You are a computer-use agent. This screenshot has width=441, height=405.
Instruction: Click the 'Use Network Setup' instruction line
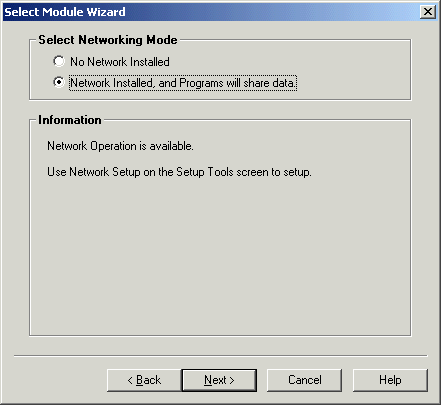tap(179, 172)
